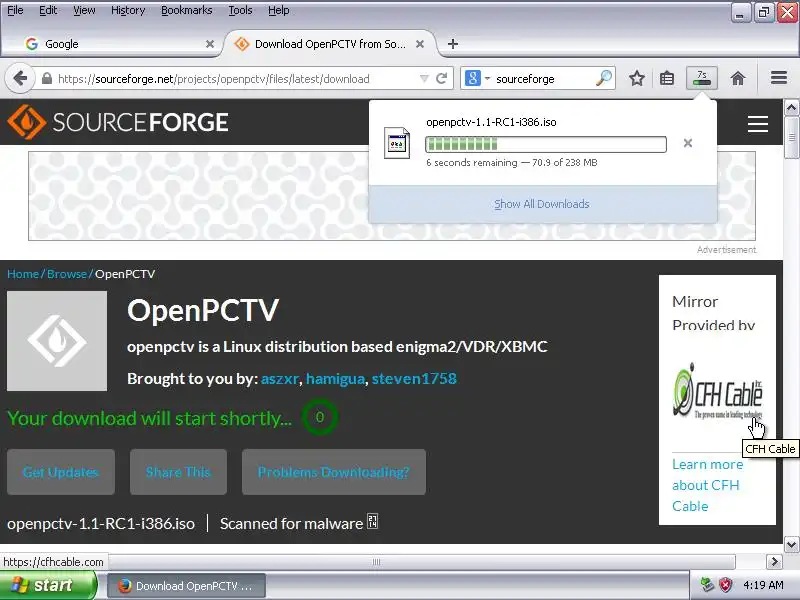Viewport: 800px width, 600px height.
Task: Click the iso file icon in downloads panel
Action: click(x=396, y=143)
